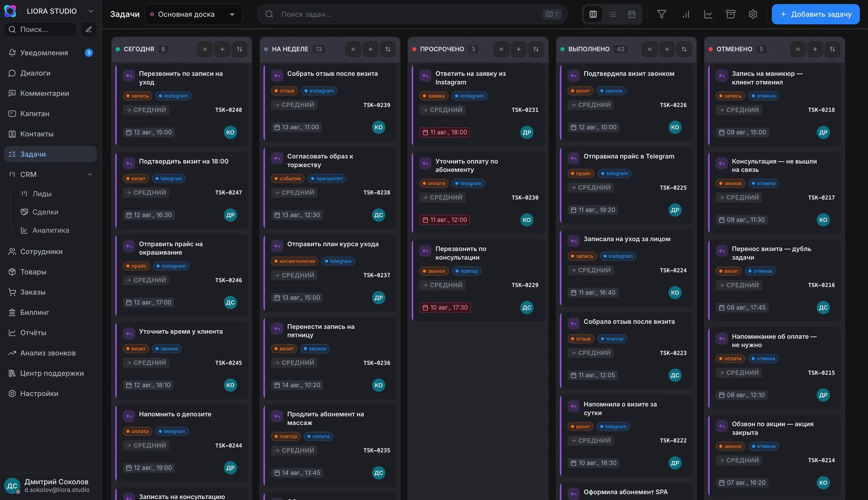Click КО avatar on TSK-0239 card
The image size is (868, 500).
click(x=378, y=127)
